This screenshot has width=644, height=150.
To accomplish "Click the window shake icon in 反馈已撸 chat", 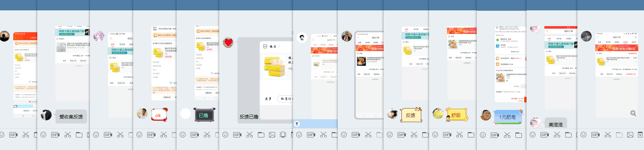I will tap(283, 135).
